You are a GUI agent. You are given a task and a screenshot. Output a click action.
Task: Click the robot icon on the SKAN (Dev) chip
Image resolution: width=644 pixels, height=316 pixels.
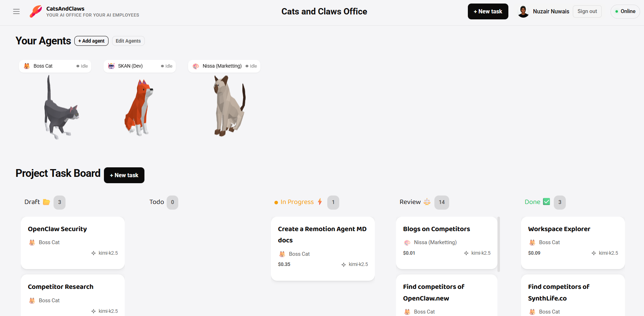point(111,66)
